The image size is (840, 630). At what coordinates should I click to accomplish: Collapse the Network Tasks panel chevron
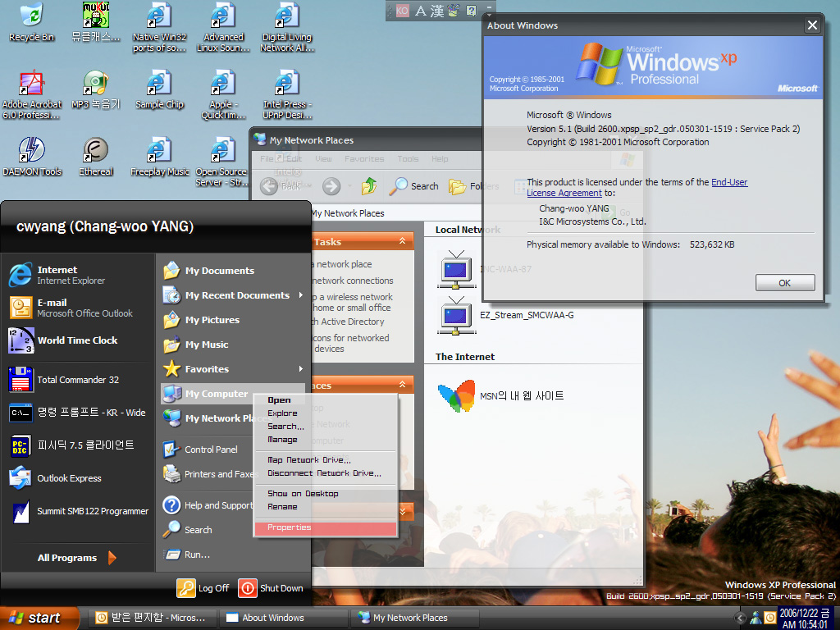[x=402, y=241]
